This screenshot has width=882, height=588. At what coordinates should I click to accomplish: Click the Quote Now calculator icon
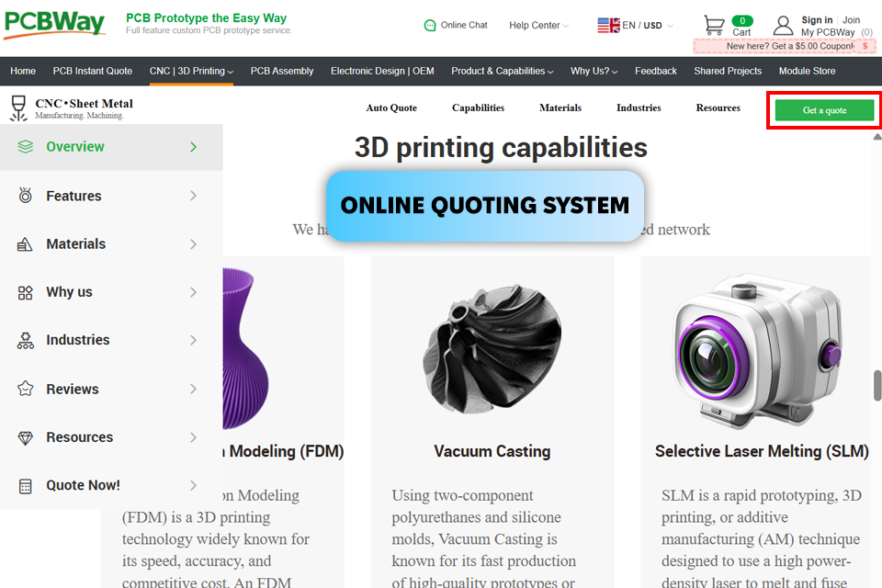pyautogui.click(x=26, y=486)
